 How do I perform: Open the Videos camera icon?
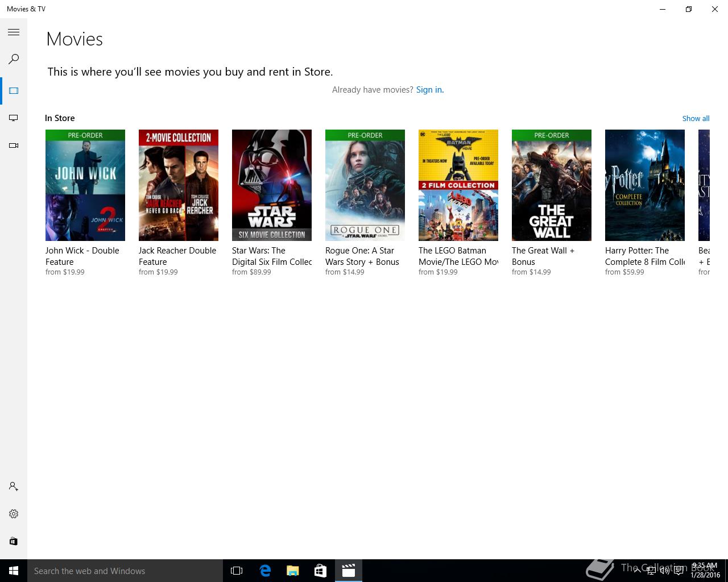tap(14, 145)
